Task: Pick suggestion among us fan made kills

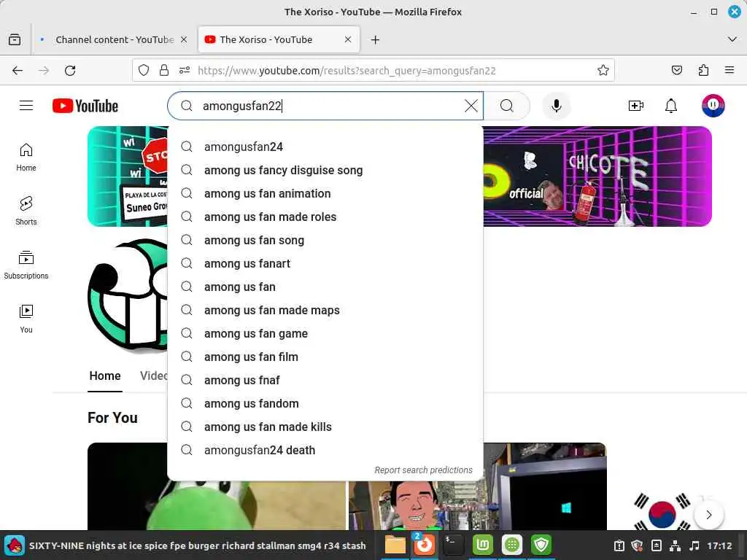Action: pos(325,427)
